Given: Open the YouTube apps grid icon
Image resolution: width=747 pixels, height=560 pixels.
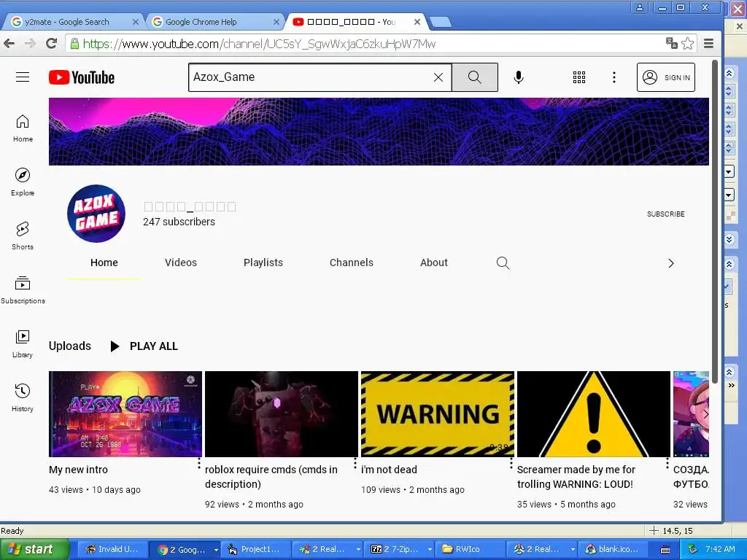Looking at the screenshot, I should tap(578, 77).
